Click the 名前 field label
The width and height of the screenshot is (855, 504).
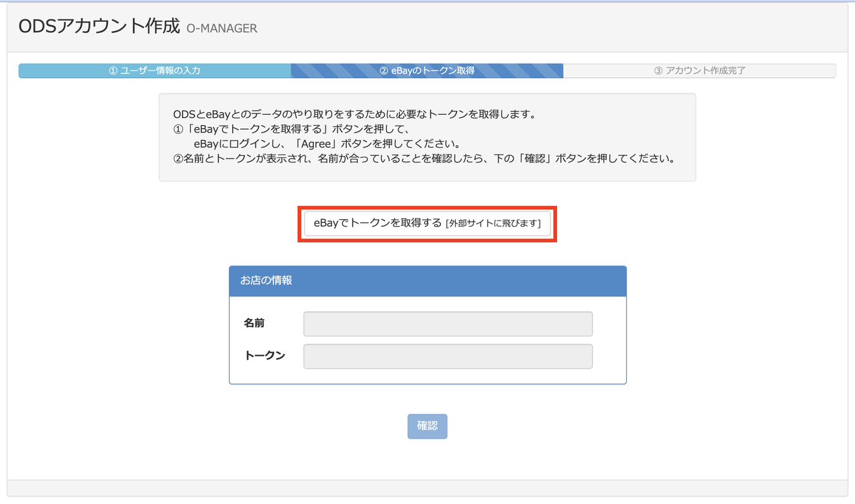tap(254, 323)
